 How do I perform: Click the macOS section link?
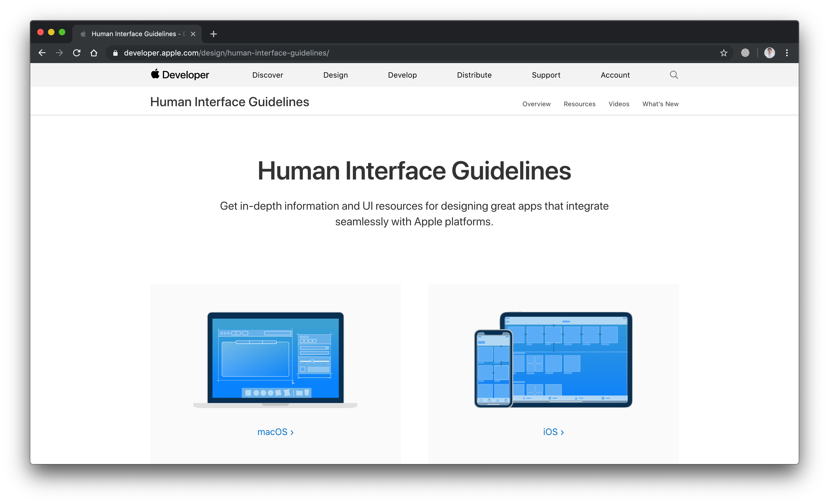coord(274,431)
